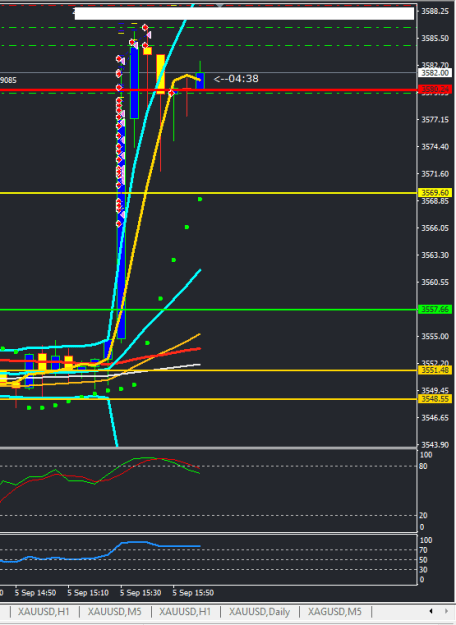Click the 3546.65 price scale value
Screen dimensions: 456x625
435,418
